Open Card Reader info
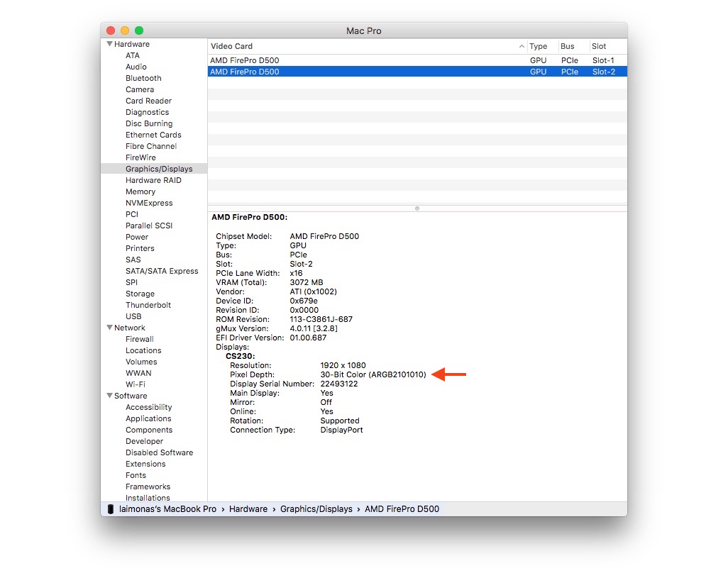 click(x=148, y=101)
